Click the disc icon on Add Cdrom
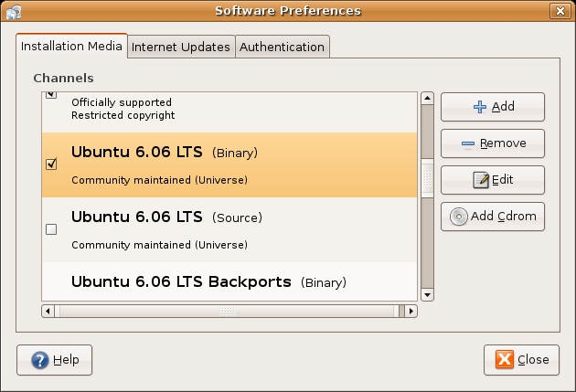Viewport: 576px width, 392px height. pyautogui.click(x=459, y=217)
